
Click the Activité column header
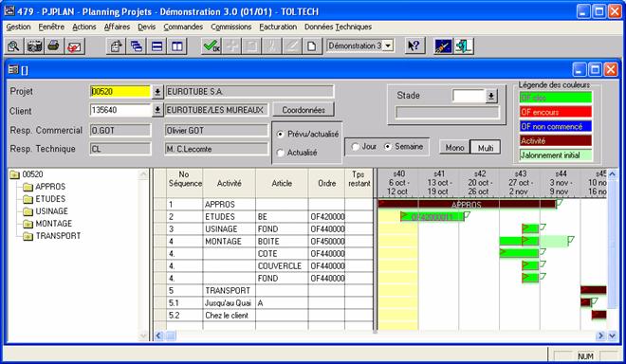tap(230, 183)
